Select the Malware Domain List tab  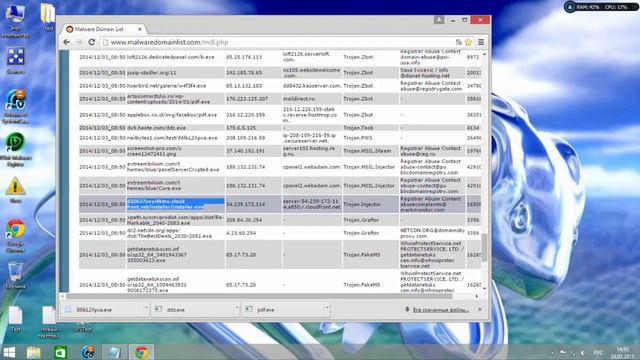click(x=104, y=29)
